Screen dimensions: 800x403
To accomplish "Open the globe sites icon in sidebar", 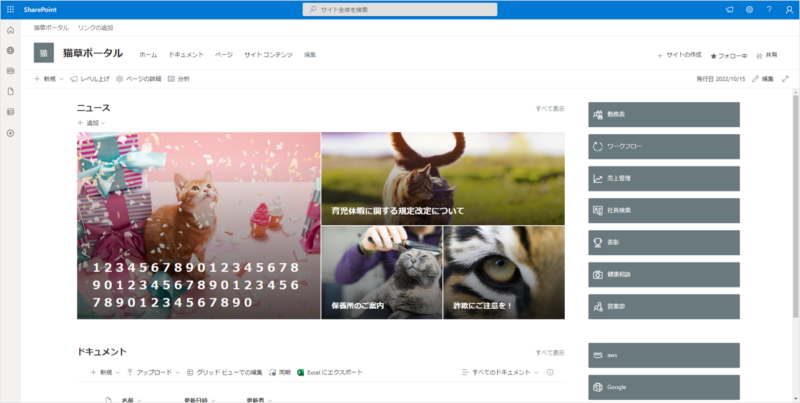I will (x=10, y=50).
